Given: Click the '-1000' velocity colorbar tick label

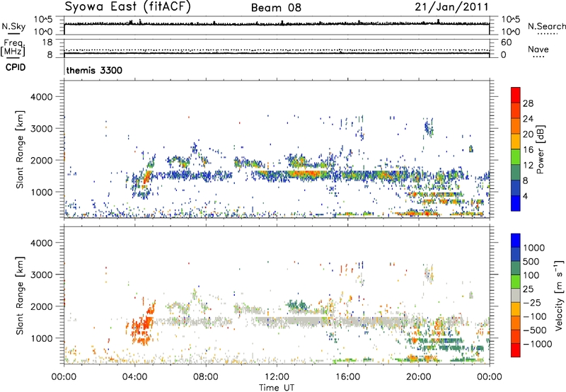Looking at the screenshot, I should [x=537, y=344].
